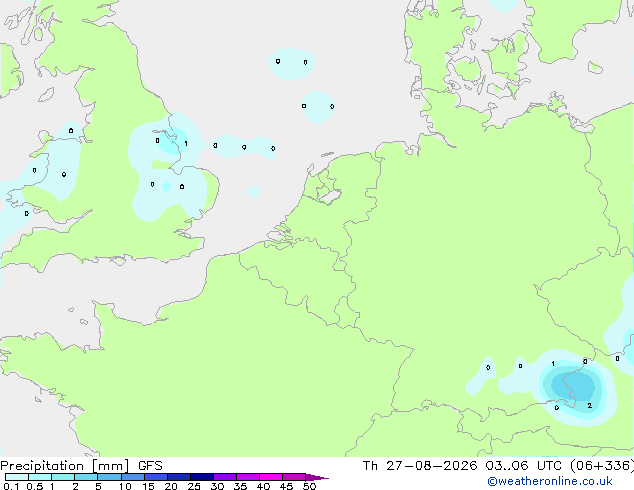The image size is (634, 490).
Task: Click the legend value '50'
Action: coord(309,486)
